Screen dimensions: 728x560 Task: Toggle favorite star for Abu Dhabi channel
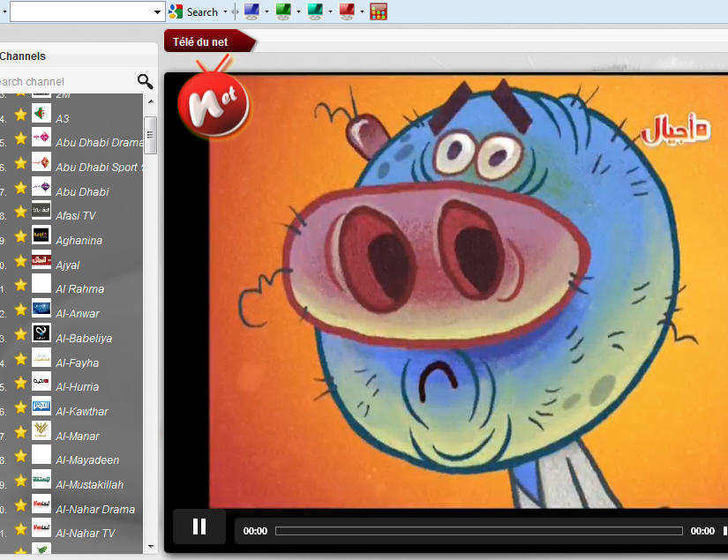coord(20,188)
